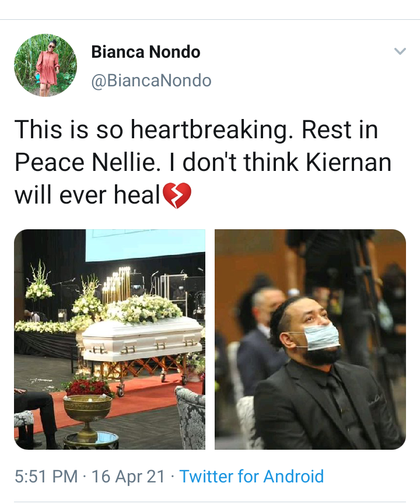Image resolution: width=420 pixels, height=504 pixels.
Task: Click the blue surgical mask in the photo
Action: point(321,338)
